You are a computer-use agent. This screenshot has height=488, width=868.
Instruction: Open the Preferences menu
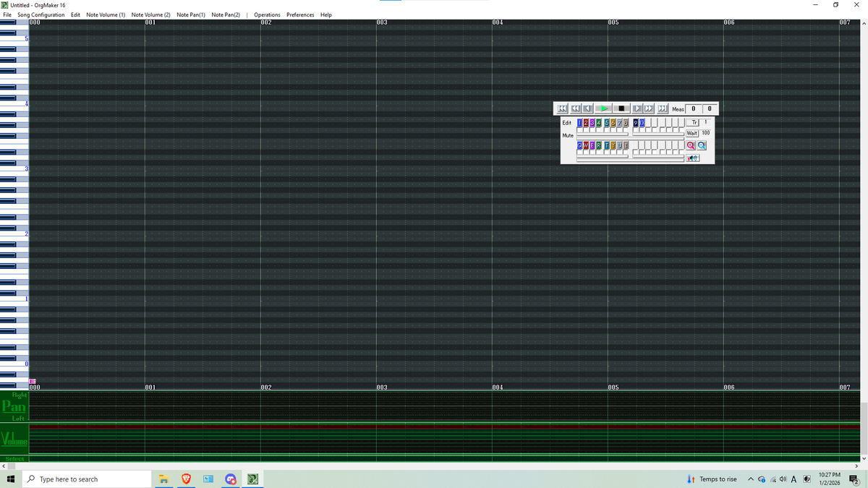pyautogui.click(x=300, y=14)
